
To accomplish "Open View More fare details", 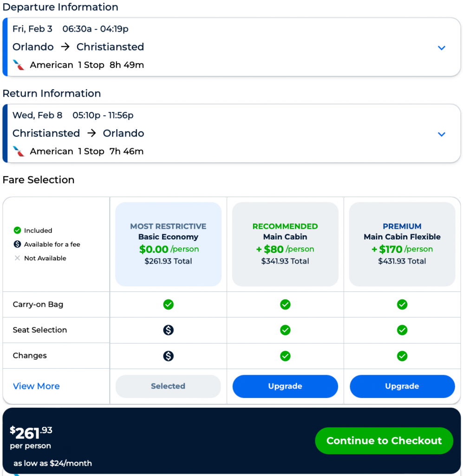I will click(x=36, y=386).
